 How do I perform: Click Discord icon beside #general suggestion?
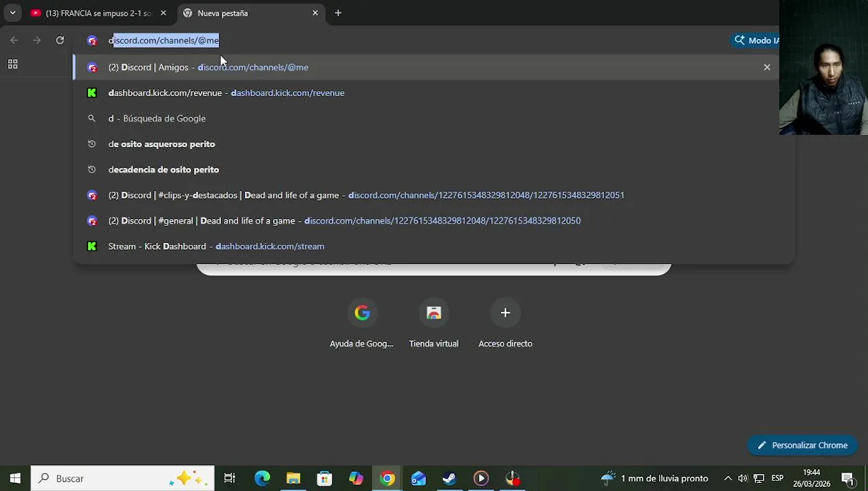[92, 221]
